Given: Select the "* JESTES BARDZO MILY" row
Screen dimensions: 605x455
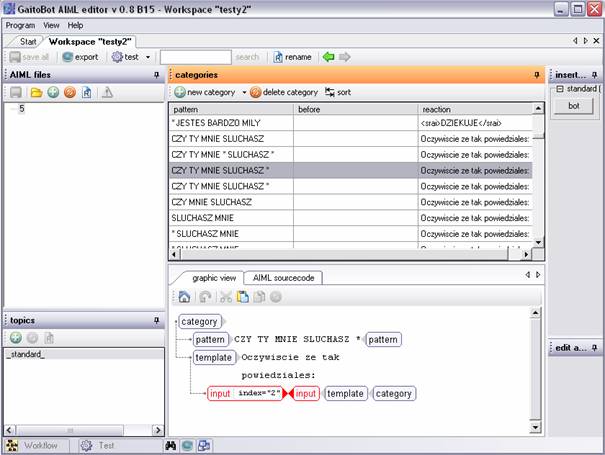Looking at the screenshot, I should click(351, 123).
